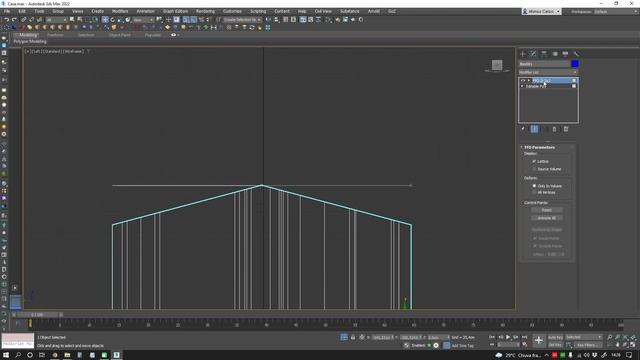
Task: Expand the FFD modifier sub-objects
Action: point(529,80)
